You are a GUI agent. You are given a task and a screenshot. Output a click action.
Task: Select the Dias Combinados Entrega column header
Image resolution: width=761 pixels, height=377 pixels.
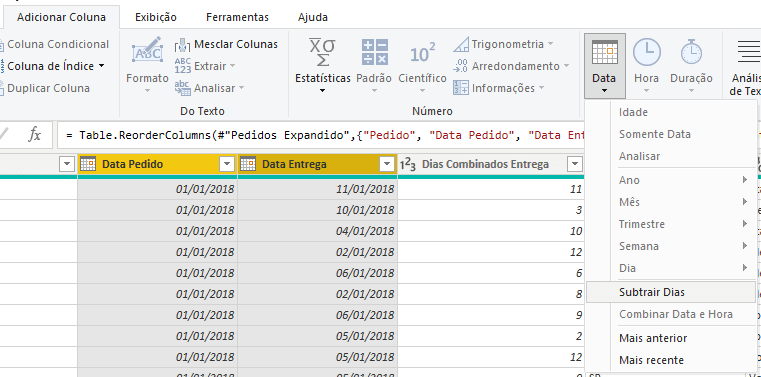(491, 164)
